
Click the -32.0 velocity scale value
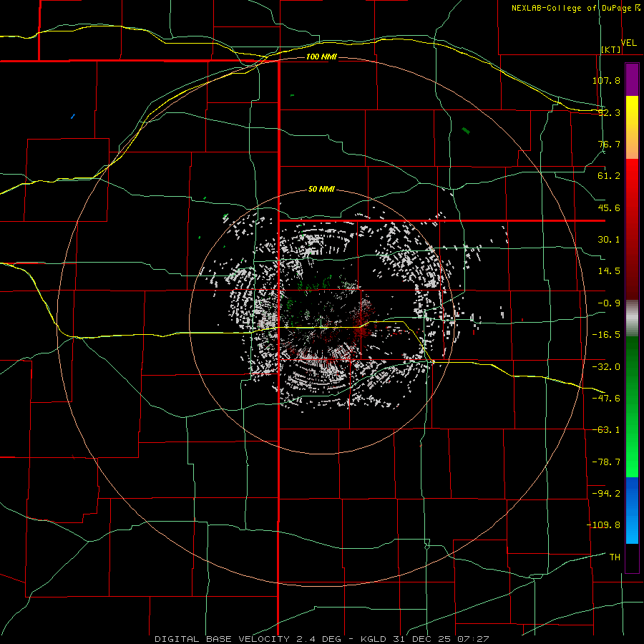pos(606,367)
